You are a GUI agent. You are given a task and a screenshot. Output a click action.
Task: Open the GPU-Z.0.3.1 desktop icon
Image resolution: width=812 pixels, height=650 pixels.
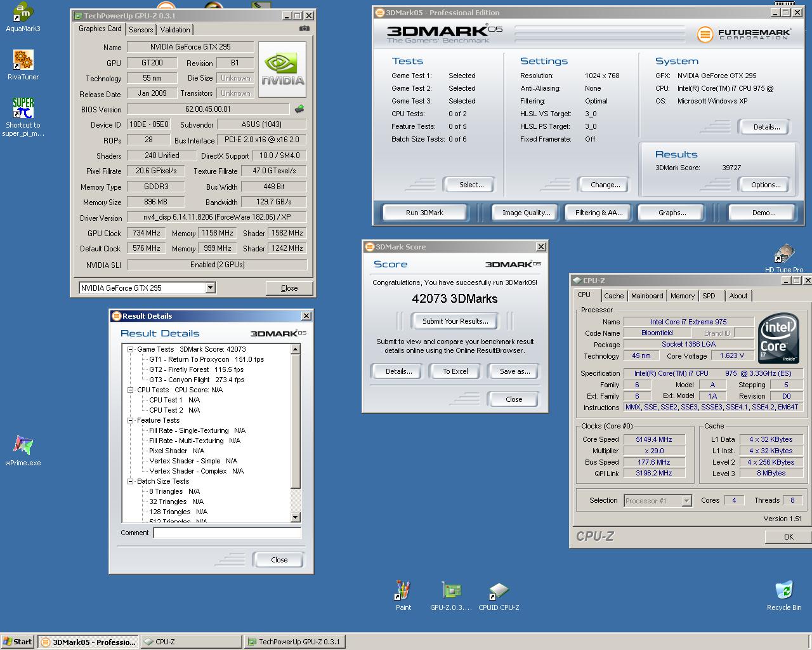451,595
